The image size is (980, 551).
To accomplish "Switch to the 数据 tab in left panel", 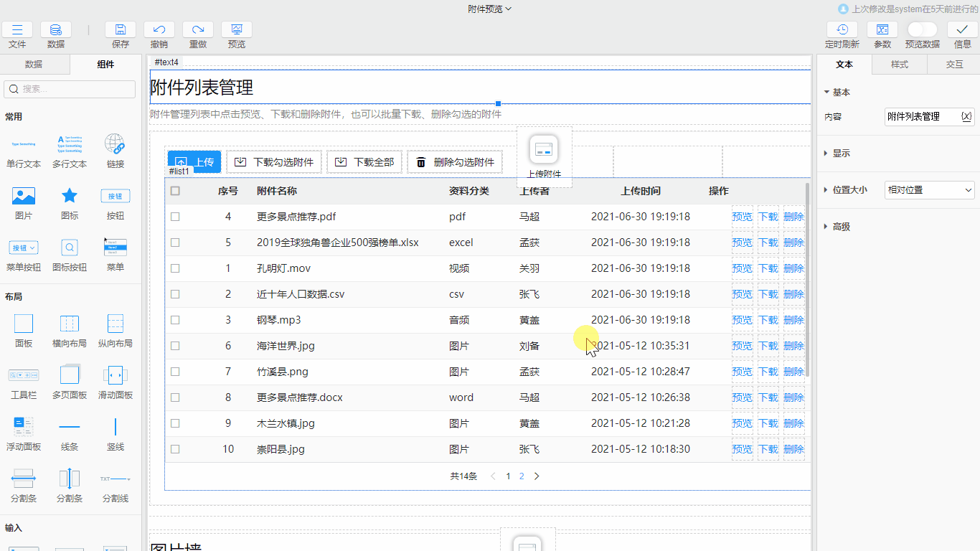I will [34, 64].
